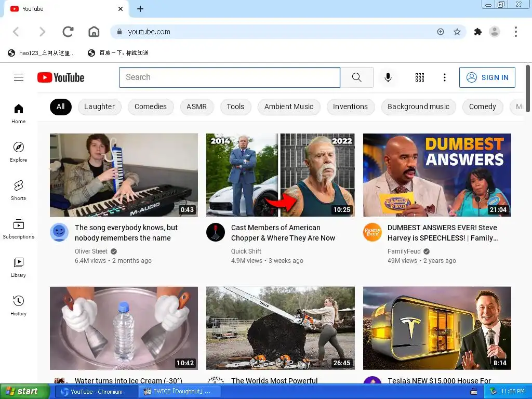
Task: Open 'DUMBEST ANSWERS EVER' video title
Action: pyautogui.click(x=443, y=233)
